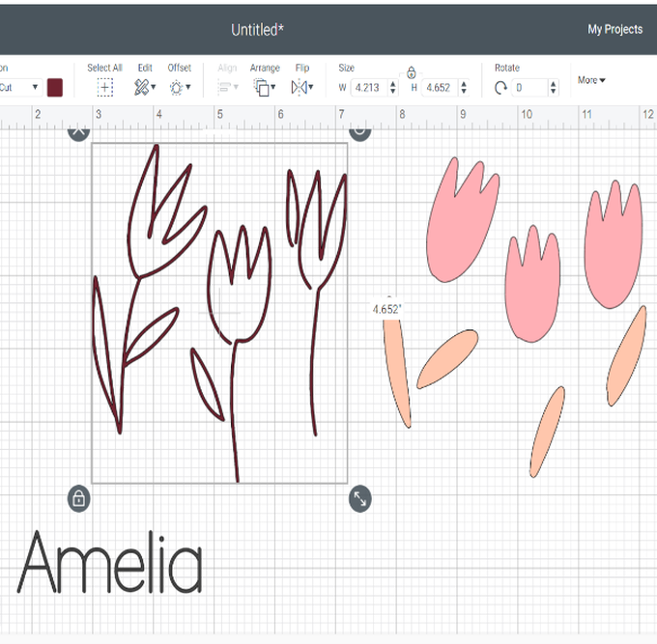Click the Untitled* project title
Screen dimensions: 657x644
[257, 30]
